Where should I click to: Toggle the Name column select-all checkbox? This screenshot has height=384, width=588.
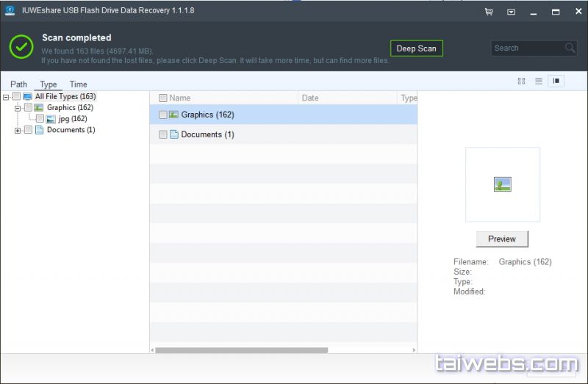pos(163,98)
